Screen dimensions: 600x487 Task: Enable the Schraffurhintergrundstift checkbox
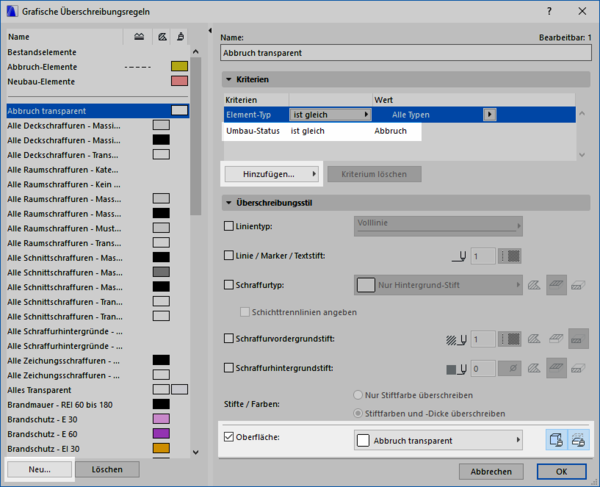[228, 368]
